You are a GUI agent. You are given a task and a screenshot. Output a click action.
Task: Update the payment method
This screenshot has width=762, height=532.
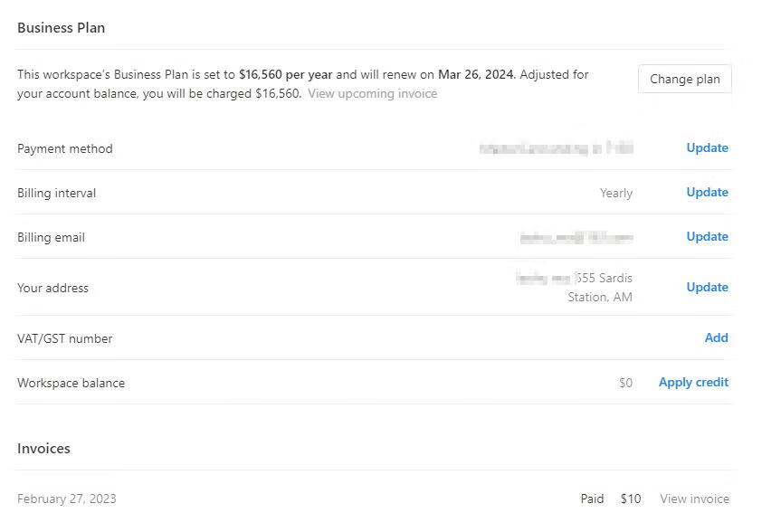(x=707, y=147)
